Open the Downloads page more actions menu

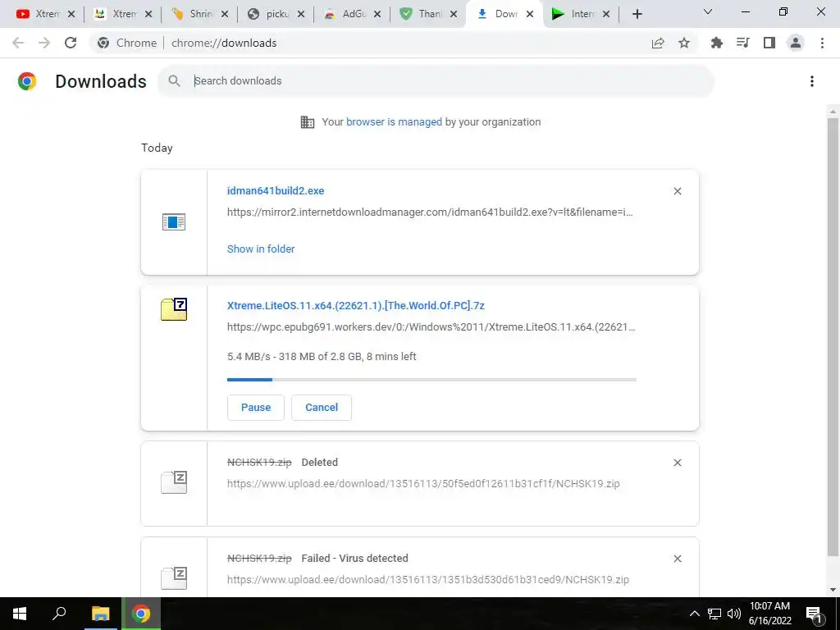[x=812, y=81]
